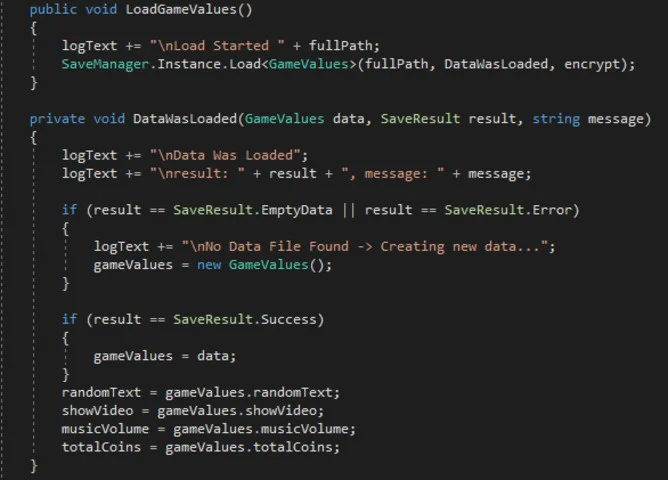Click "SaveManager" in the Load call line

(x=105, y=64)
